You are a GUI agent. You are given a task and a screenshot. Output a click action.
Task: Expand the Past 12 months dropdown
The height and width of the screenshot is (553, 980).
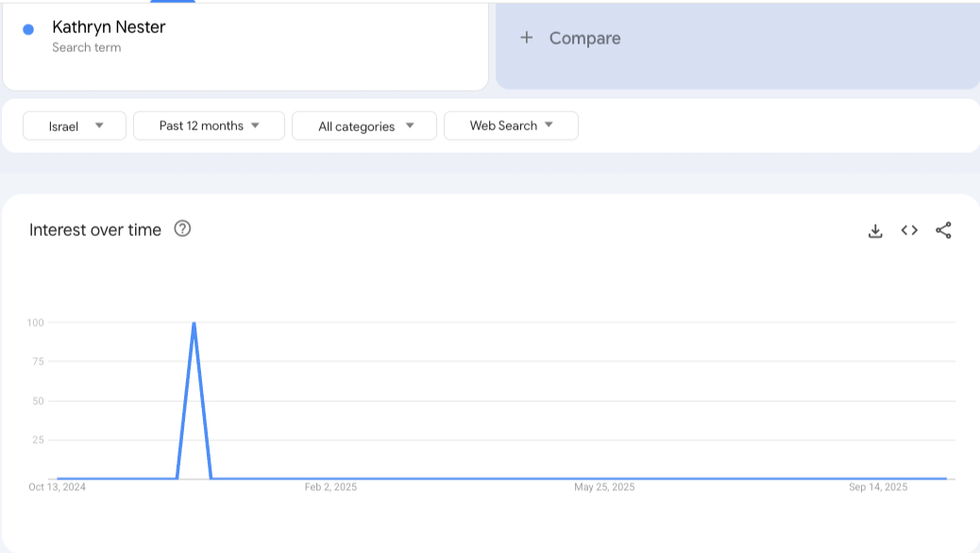tap(209, 126)
